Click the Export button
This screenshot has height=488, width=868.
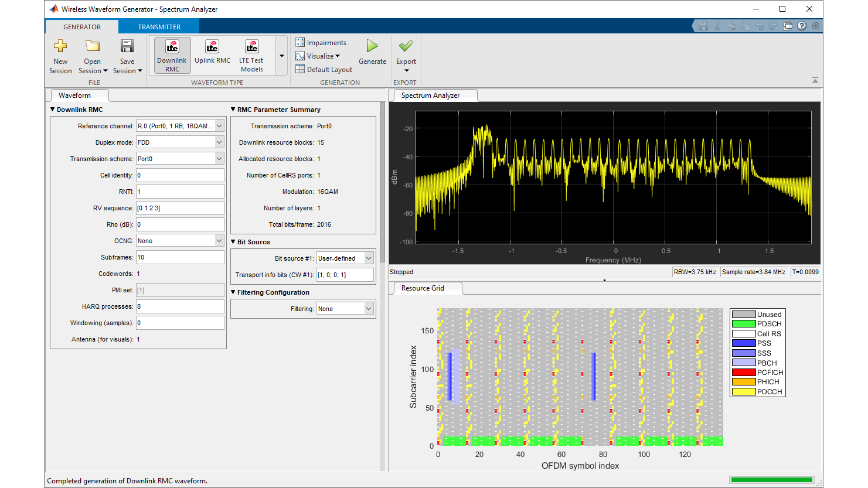[406, 52]
